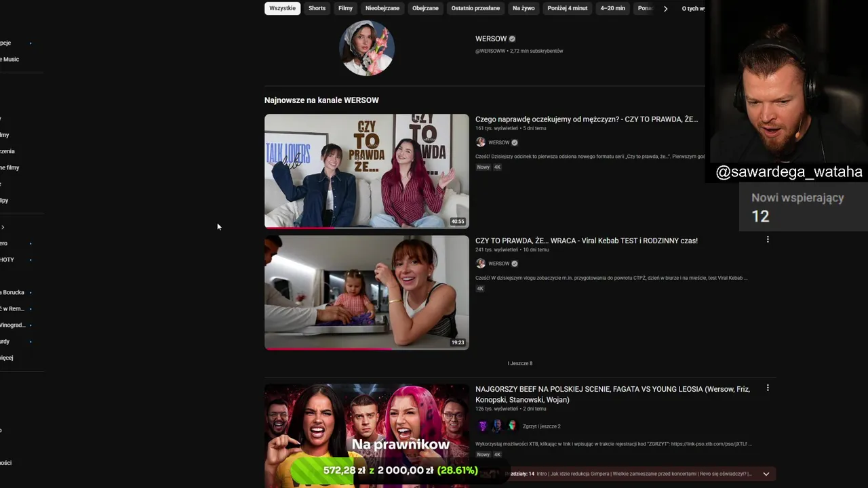Open video title NAJGORSZY BEEF NA POLSKIEJ SCENIE
868x488 pixels.
point(612,394)
